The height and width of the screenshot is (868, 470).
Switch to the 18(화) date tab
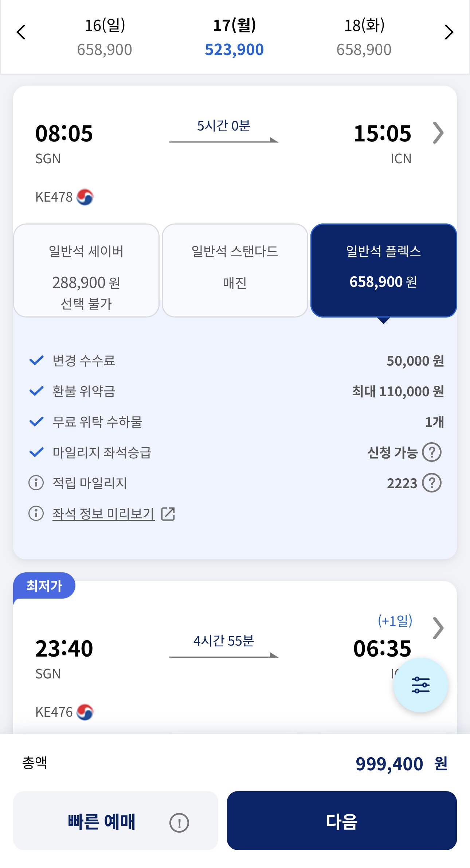click(364, 37)
